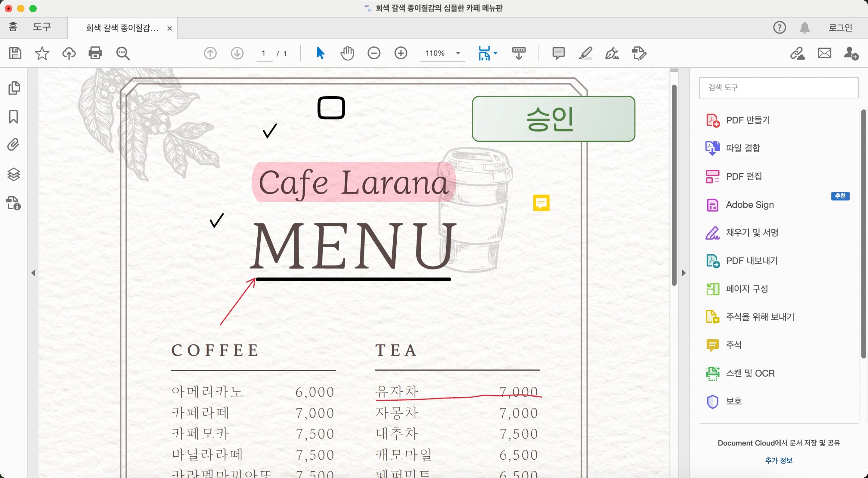Go to next page arrow
Viewport: 868px width, 478px height.
click(x=237, y=53)
